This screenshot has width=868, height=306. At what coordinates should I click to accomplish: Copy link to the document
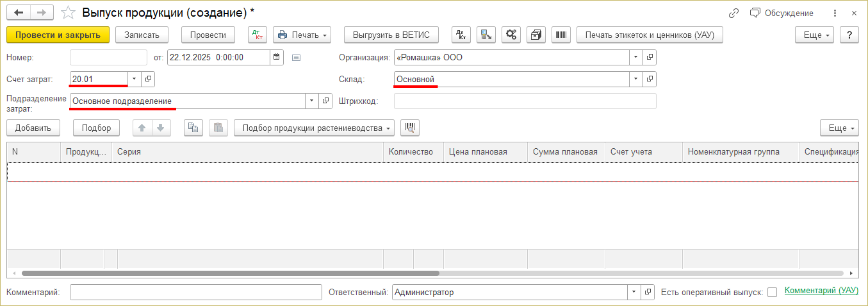coord(734,13)
